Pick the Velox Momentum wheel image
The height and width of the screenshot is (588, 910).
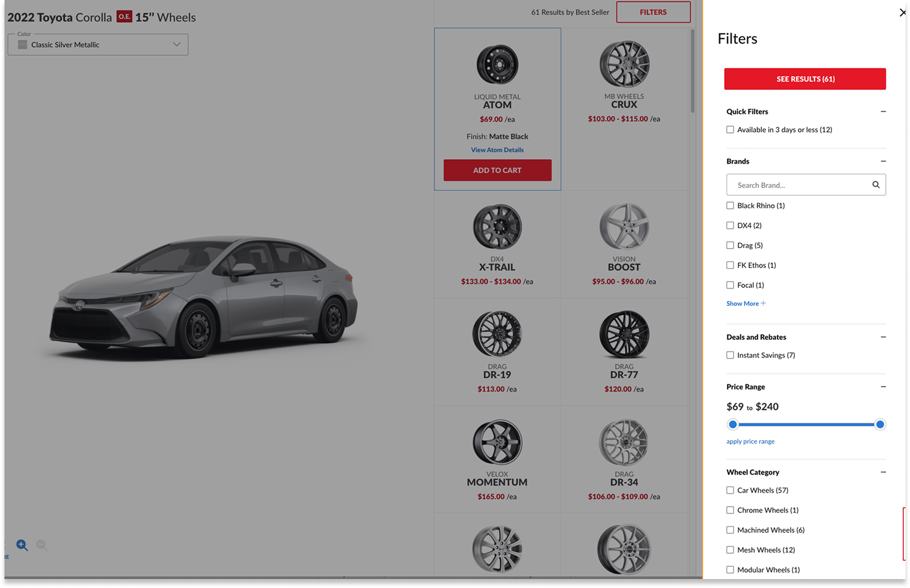click(497, 442)
